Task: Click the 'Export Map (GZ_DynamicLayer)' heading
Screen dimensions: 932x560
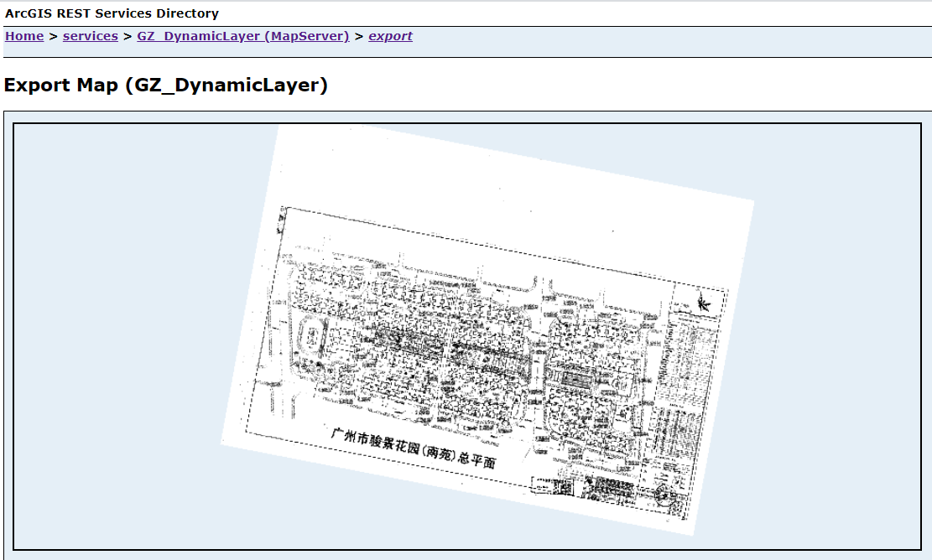Action: pos(166,85)
